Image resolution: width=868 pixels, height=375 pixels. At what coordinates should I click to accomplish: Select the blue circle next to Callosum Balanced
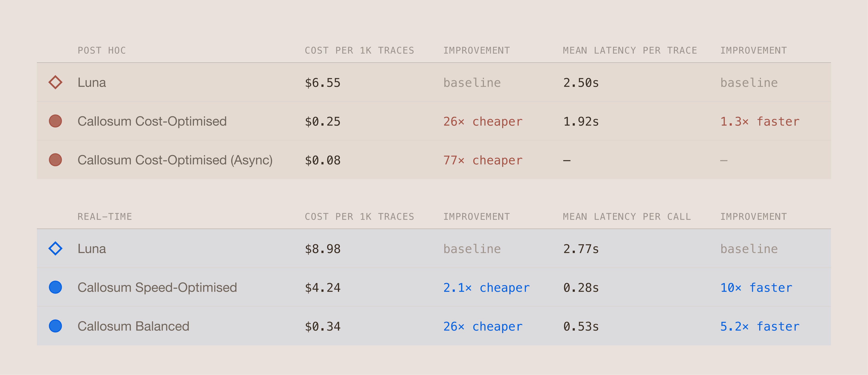55,326
